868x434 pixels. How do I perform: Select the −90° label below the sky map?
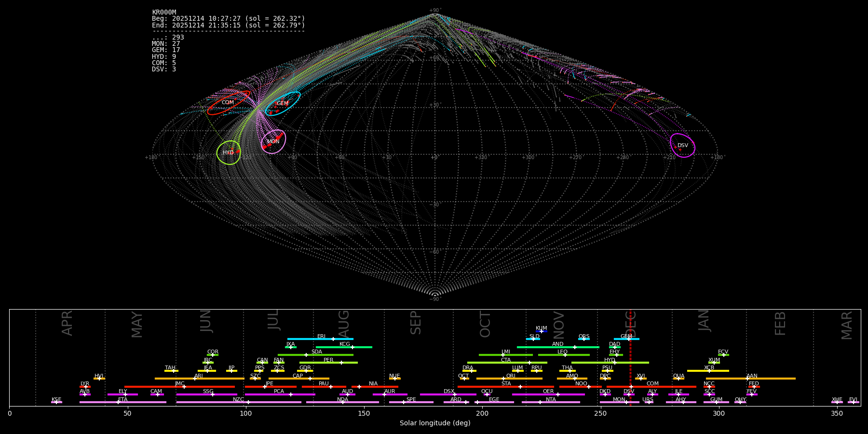(435, 299)
